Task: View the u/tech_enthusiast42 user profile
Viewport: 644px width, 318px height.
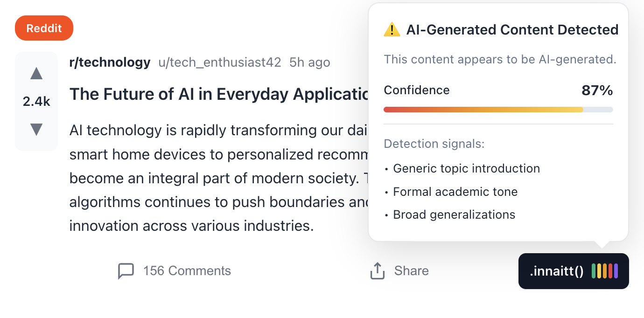Action: pos(220,62)
